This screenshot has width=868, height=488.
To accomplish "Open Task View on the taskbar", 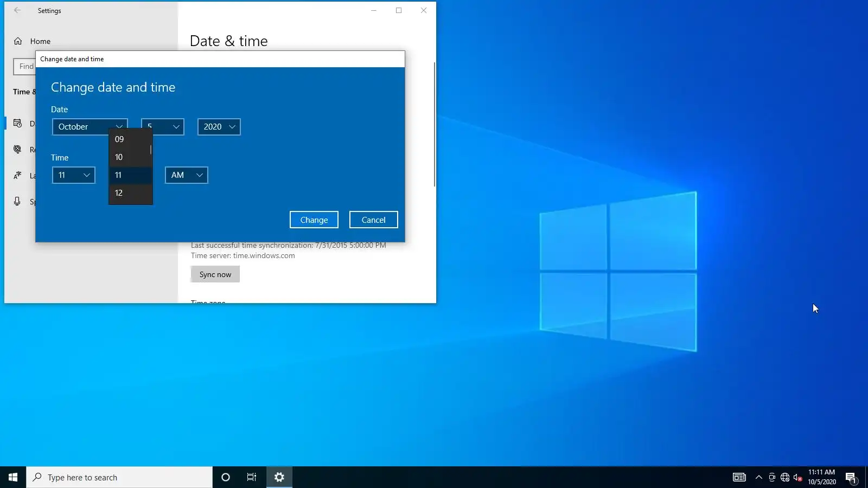I will point(252,477).
